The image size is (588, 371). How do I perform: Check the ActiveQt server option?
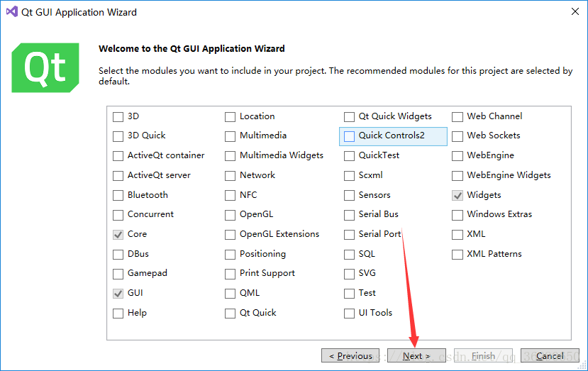(x=118, y=175)
